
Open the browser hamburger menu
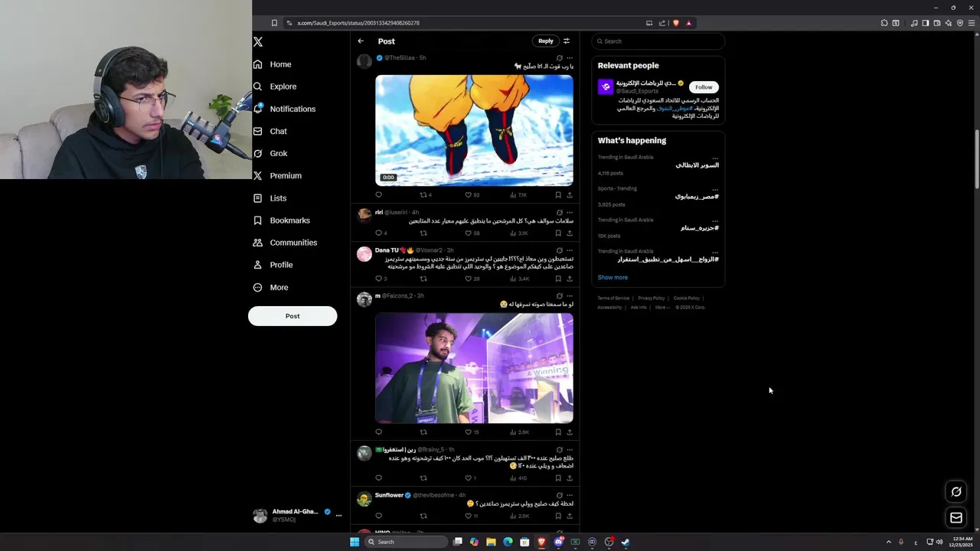972,23
